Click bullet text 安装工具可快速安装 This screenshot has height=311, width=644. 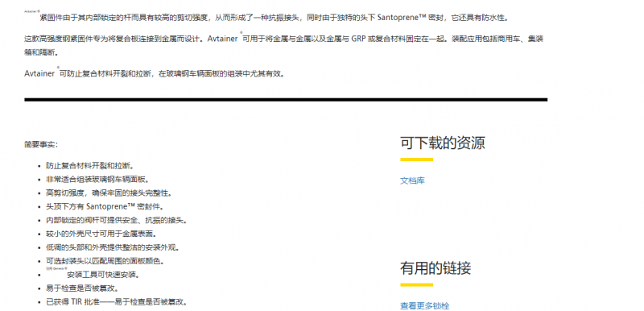click(x=94, y=275)
